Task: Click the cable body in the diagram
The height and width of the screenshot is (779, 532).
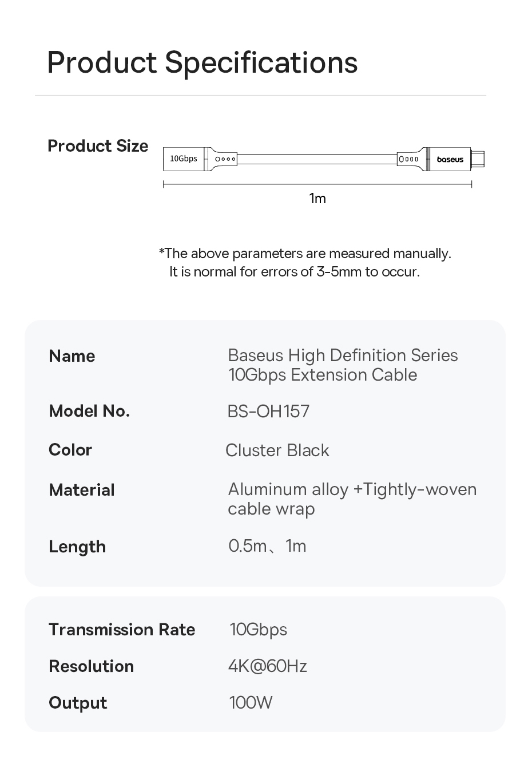Action: point(317,159)
